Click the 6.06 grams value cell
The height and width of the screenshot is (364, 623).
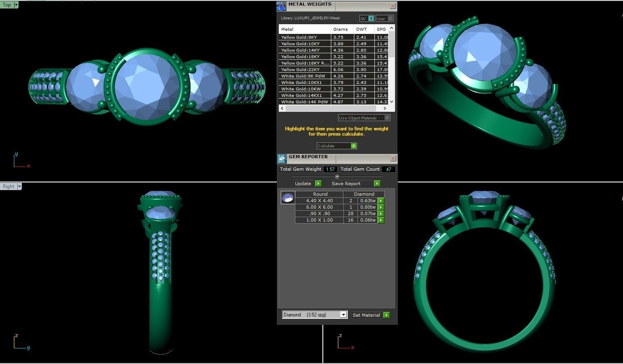[343, 69]
